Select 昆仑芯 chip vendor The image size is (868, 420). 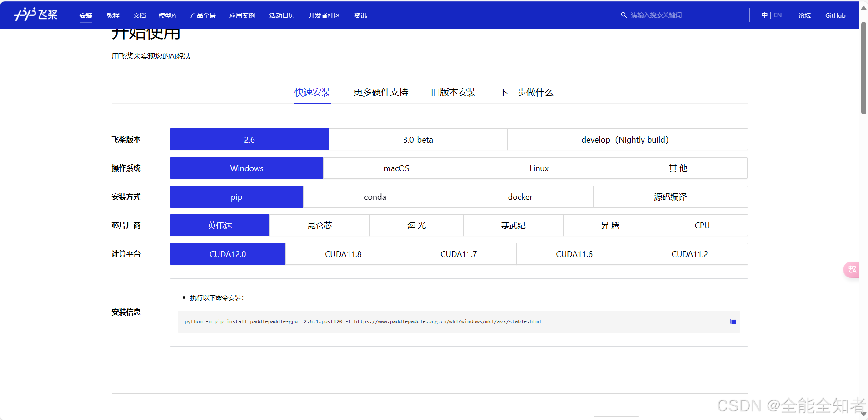[319, 225]
